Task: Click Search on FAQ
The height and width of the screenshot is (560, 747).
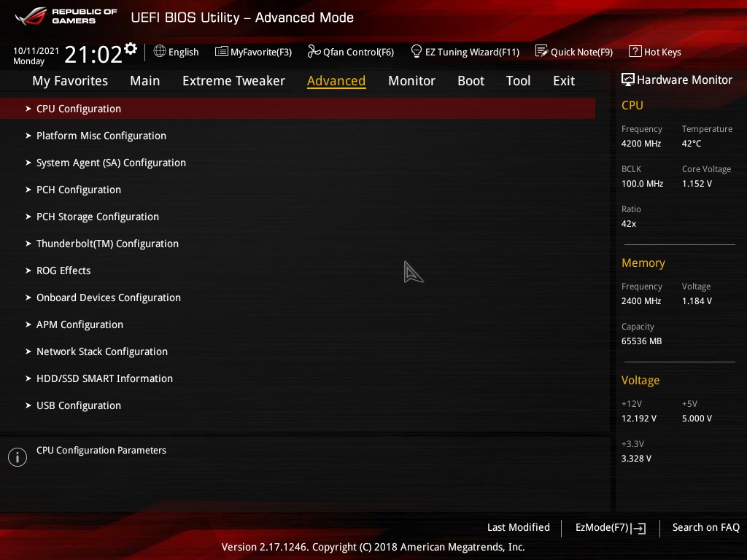Action: pyautogui.click(x=706, y=527)
